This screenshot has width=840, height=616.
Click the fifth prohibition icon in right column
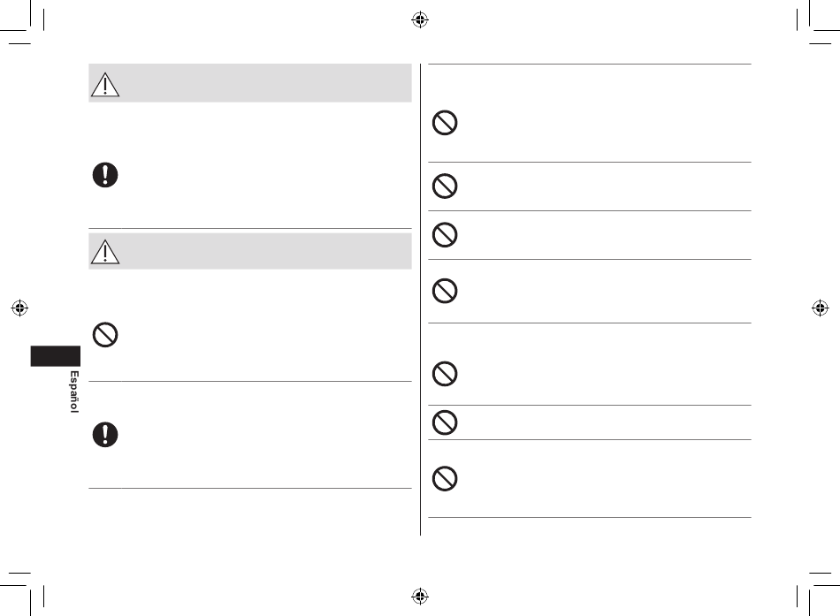[445, 373]
